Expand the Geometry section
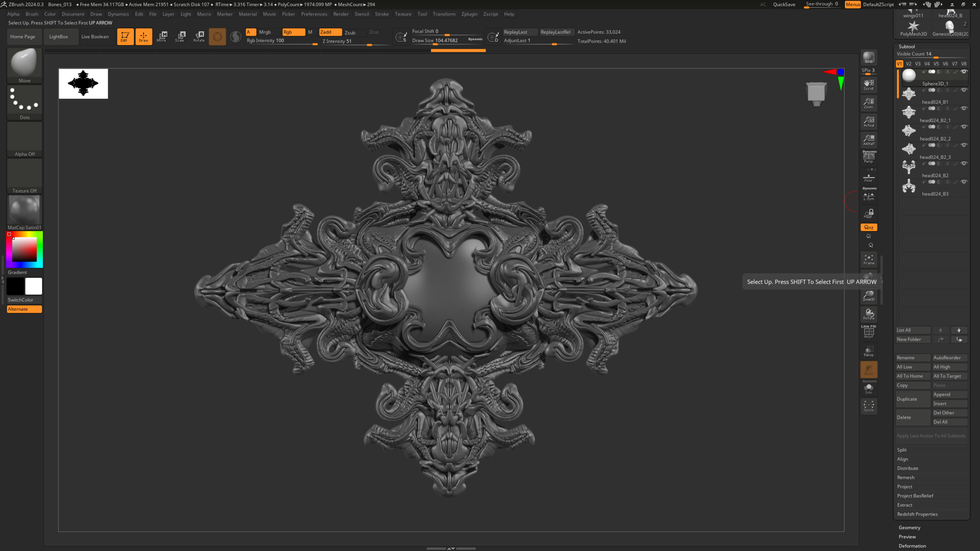 pyautogui.click(x=909, y=528)
